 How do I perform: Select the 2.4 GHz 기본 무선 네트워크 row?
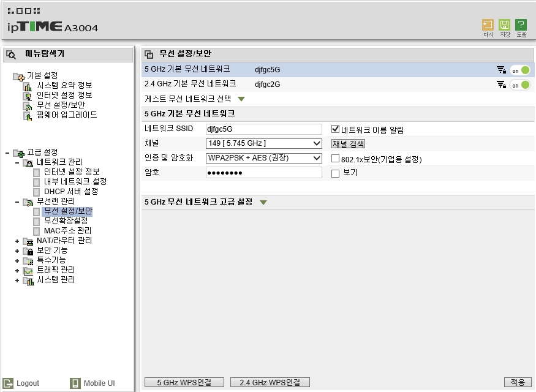coord(338,85)
